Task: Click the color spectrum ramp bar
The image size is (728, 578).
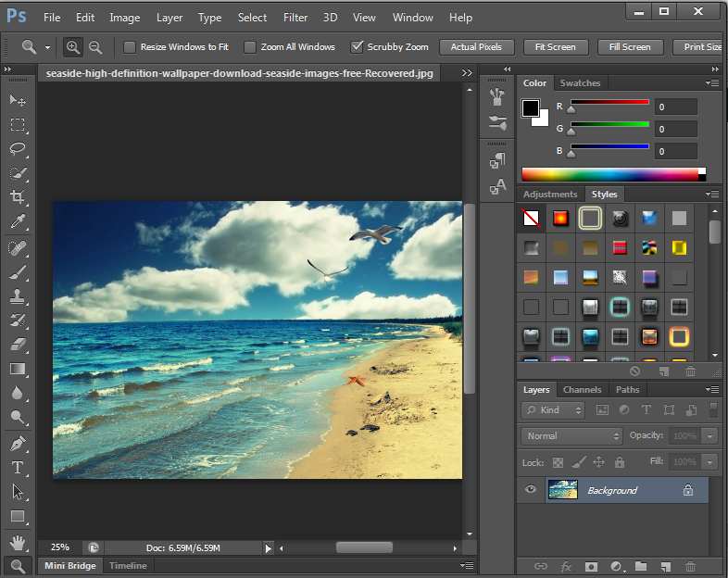Action: (x=609, y=173)
